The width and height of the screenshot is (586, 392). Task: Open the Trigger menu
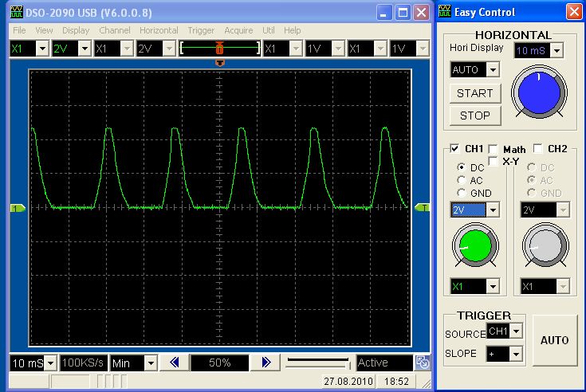(x=201, y=30)
